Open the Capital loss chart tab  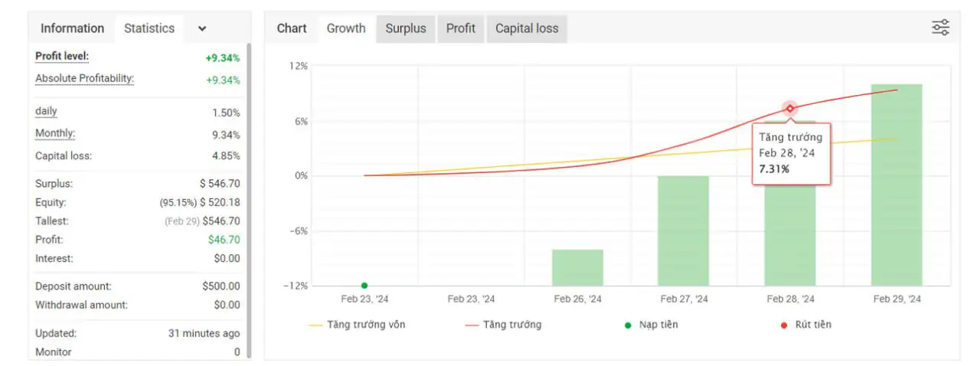click(x=527, y=28)
